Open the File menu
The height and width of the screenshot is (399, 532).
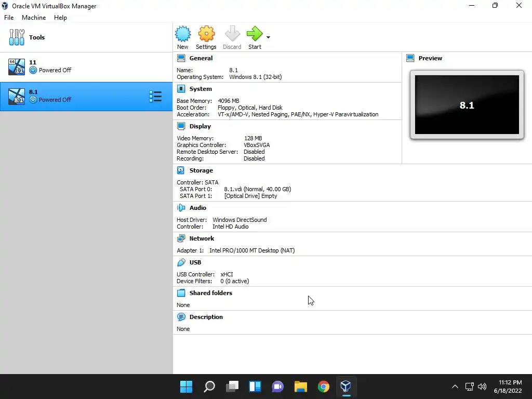9,18
